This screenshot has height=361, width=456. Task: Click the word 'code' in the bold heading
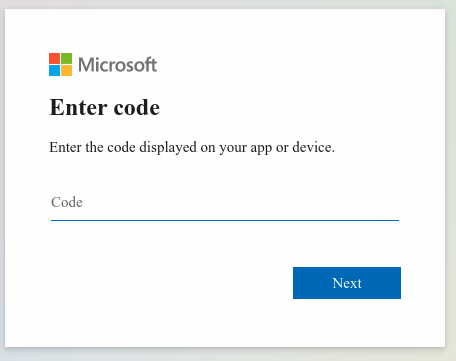137,108
